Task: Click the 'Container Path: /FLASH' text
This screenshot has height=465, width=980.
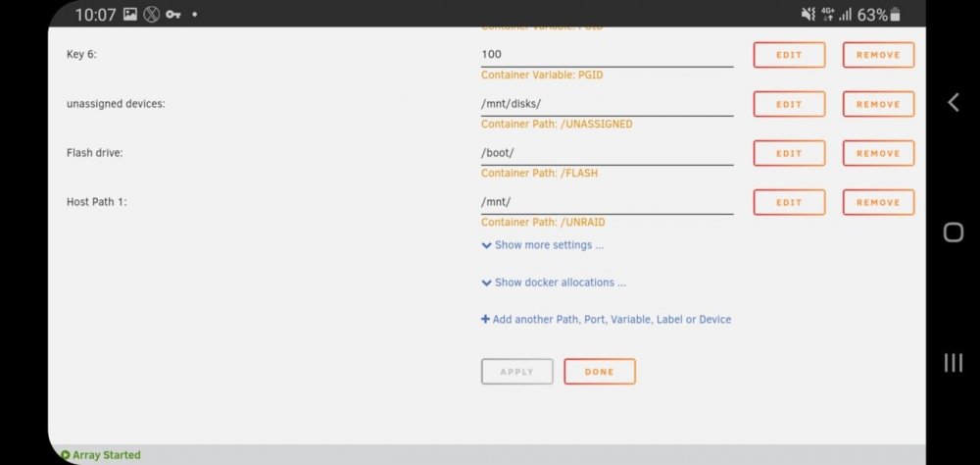Action: (539, 174)
